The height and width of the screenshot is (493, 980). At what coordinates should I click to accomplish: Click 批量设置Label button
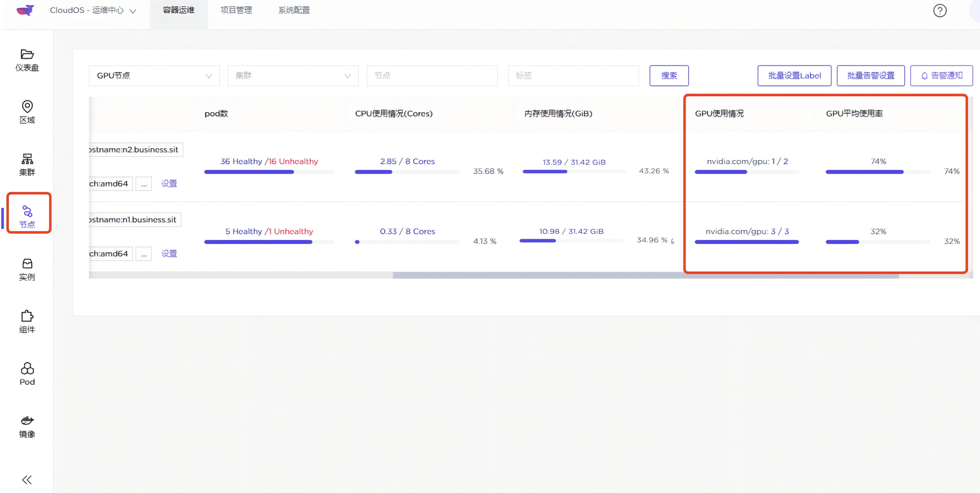[x=794, y=76]
